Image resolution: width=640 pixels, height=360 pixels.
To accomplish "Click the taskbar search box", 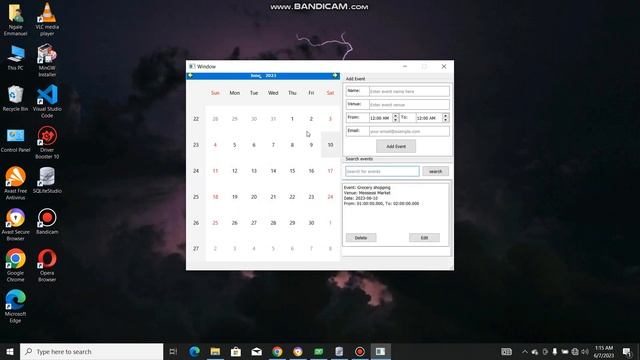I will click(91, 351).
